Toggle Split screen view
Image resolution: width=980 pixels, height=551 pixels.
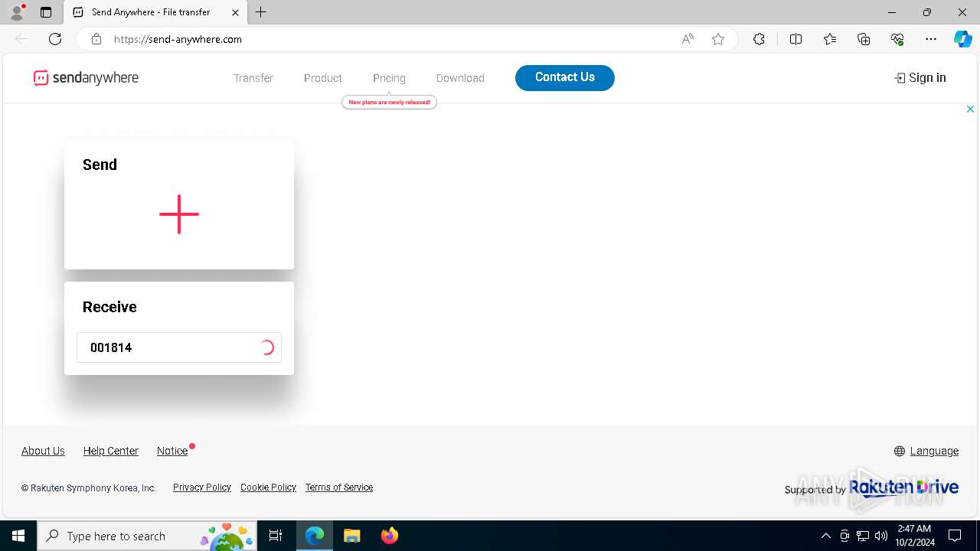795,39
